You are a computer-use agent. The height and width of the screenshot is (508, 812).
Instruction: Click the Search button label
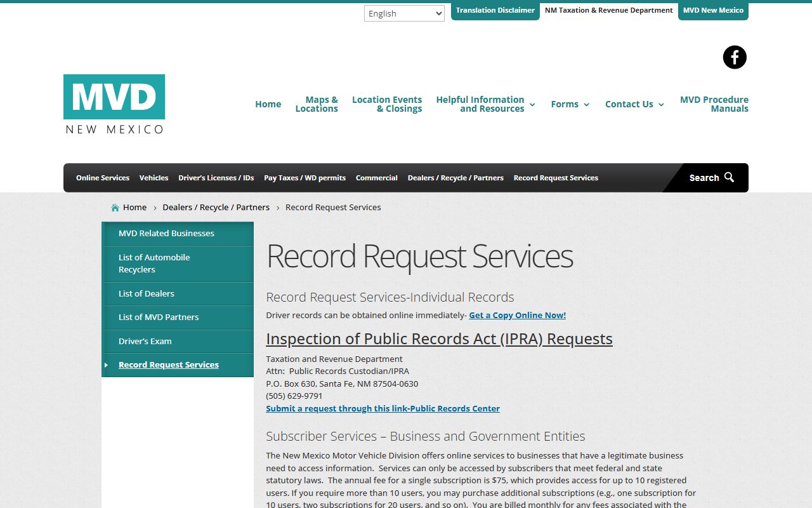coord(704,178)
